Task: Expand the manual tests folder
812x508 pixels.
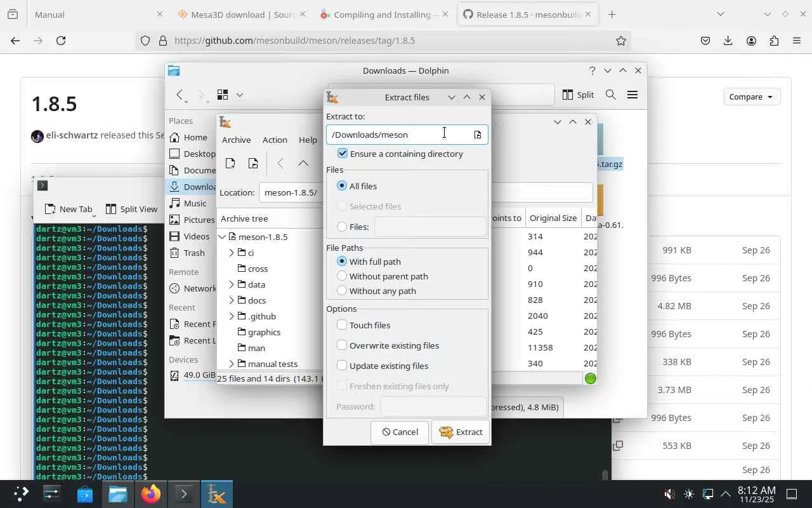Action: tap(232, 364)
